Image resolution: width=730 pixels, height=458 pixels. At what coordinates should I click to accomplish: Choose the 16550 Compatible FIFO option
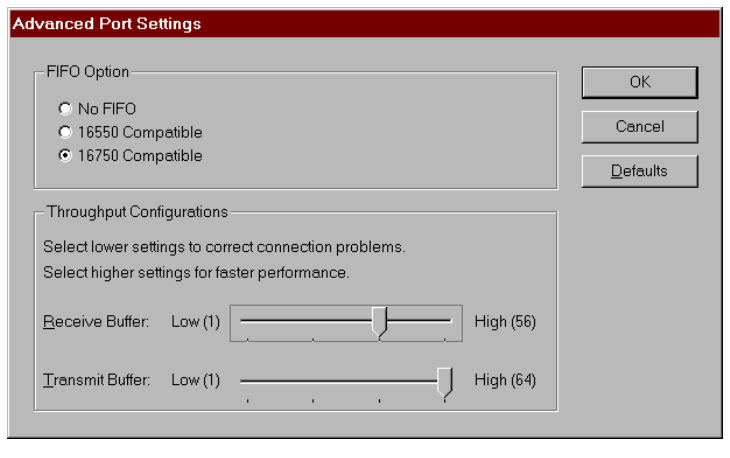66,132
